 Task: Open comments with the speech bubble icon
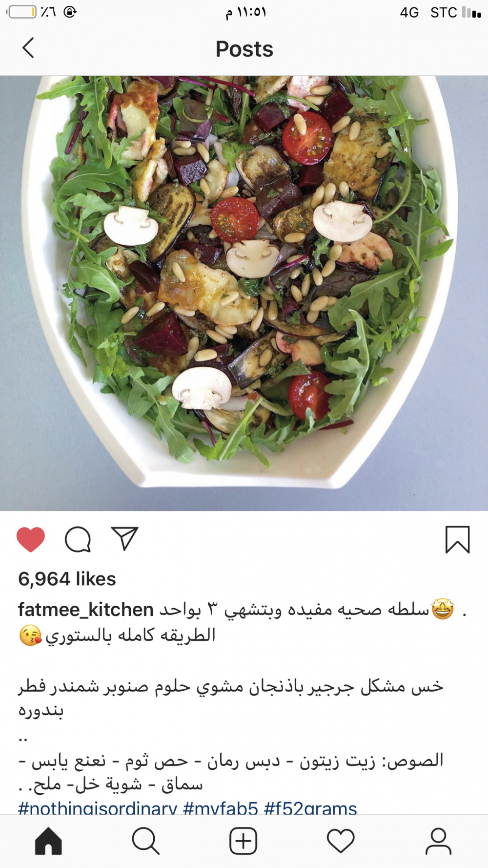coord(78,539)
